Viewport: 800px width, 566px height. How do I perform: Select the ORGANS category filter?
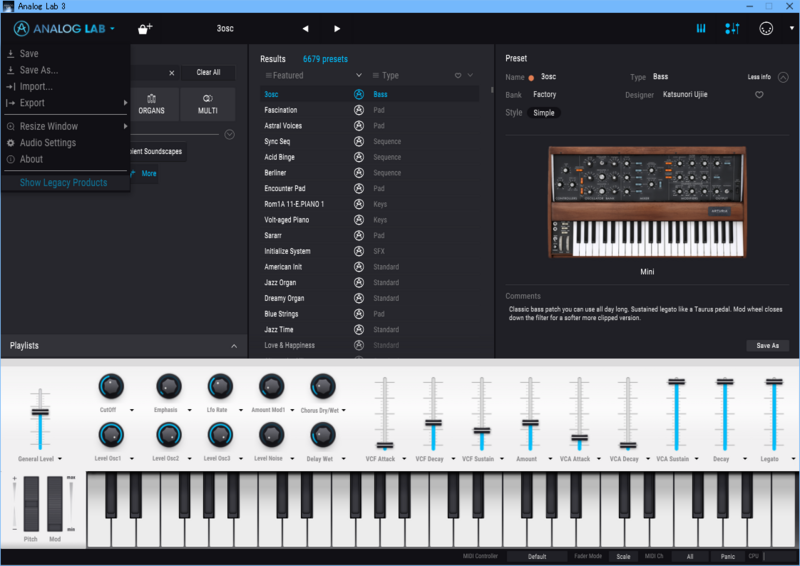coord(152,104)
